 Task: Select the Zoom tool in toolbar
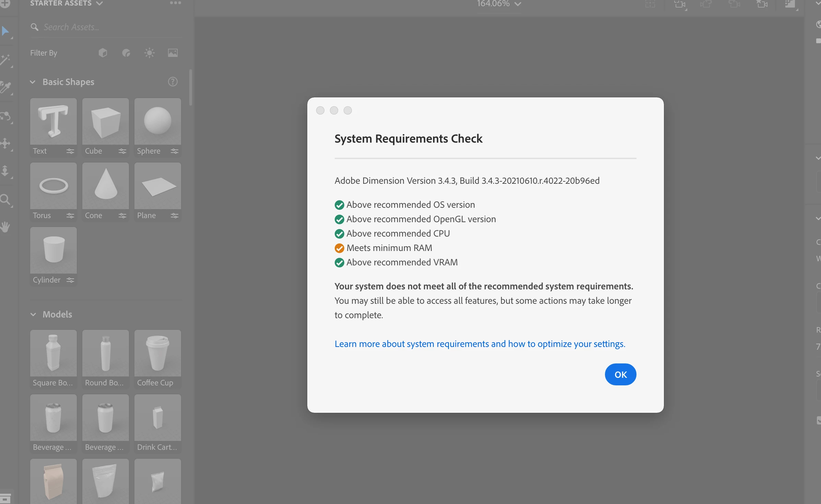tap(5, 200)
